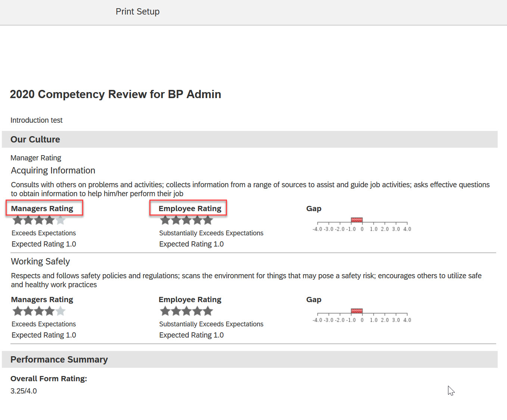Click Employee Rating label for Working Safely
Image resolution: width=507 pixels, height=420 pixels.
[x=190, y=300]
